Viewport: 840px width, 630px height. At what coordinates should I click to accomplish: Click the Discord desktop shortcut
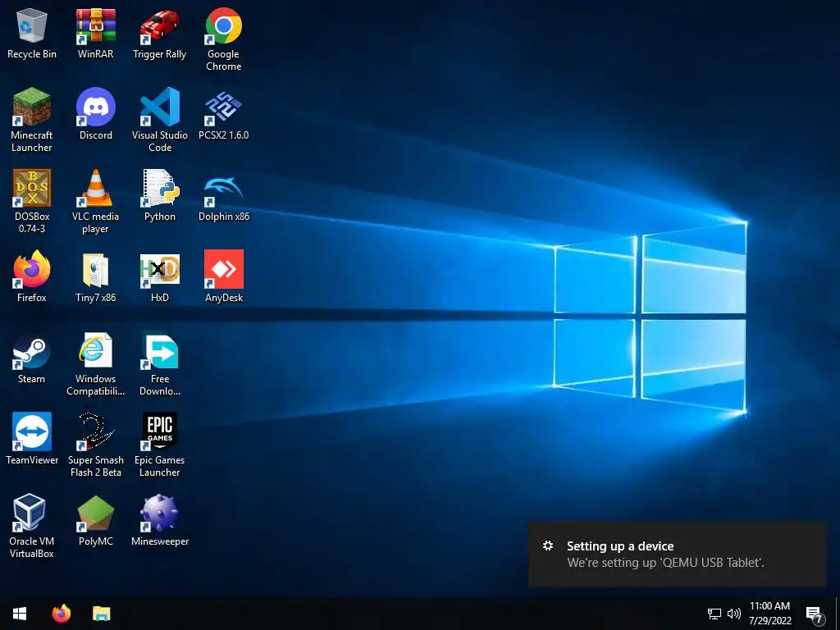tap(95, 113)
